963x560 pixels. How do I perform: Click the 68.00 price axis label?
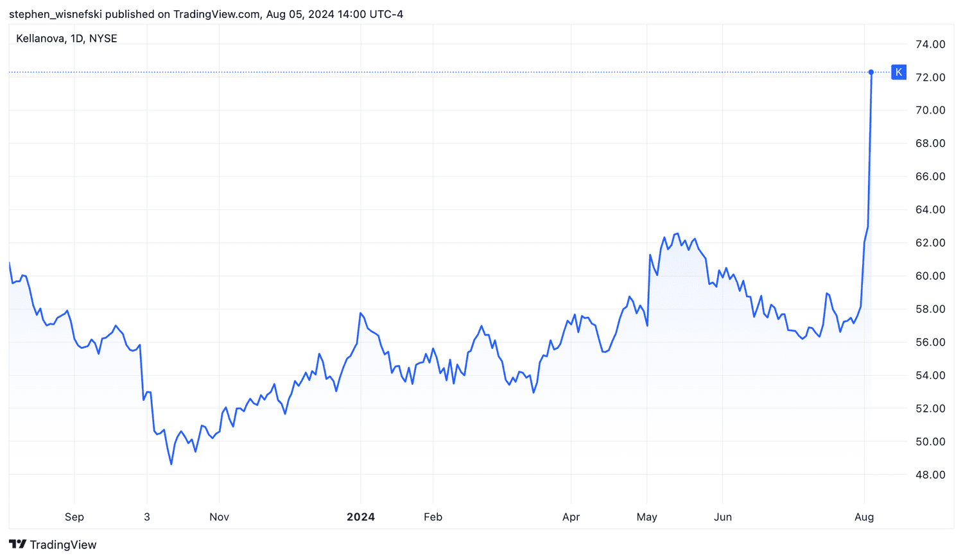pyautogui.click(x=930, y=143)
